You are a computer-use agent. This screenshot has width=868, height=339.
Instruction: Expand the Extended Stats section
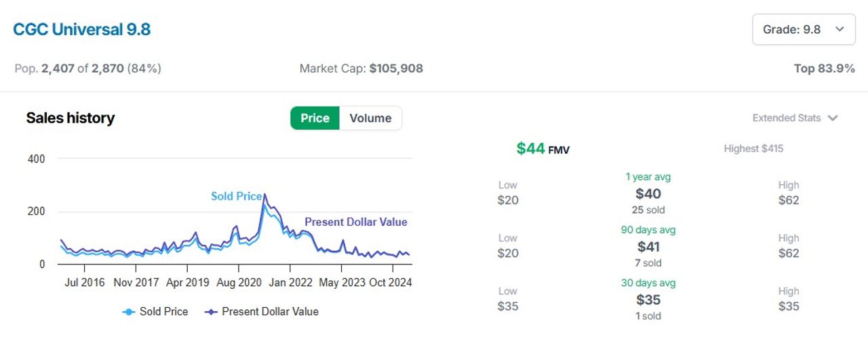pyautogui.click(x=795, y=118)
